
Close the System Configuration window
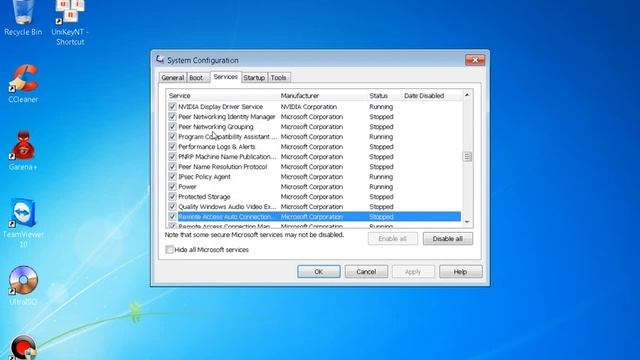point(475,60)
